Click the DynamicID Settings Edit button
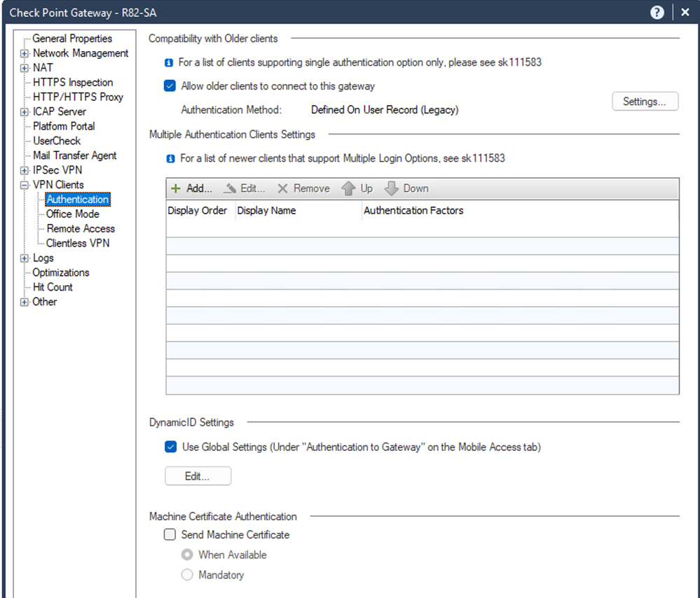This screenshot has height=598, width=700. pyautogui.click(x=198, y=476)
